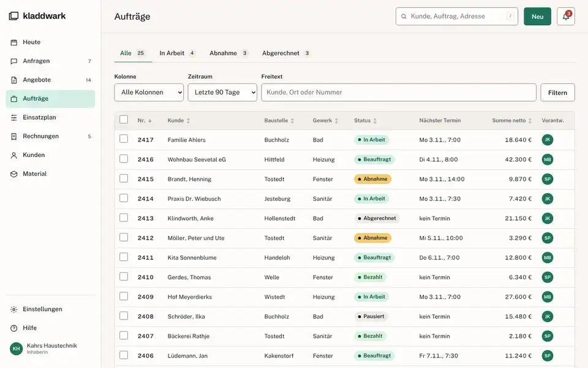Open Einstellungen gear icon
Viewport: 588px width, 368px height.
click(14, 309)
